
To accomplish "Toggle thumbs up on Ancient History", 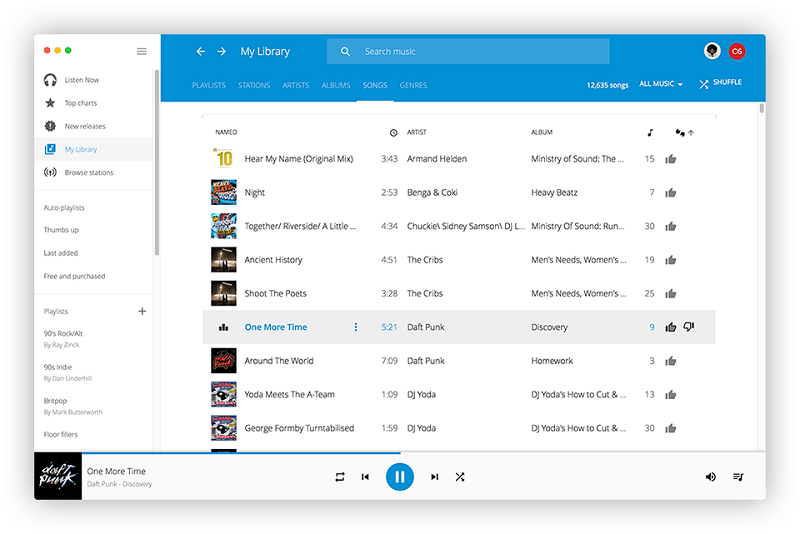I will [x=671, y=260].
